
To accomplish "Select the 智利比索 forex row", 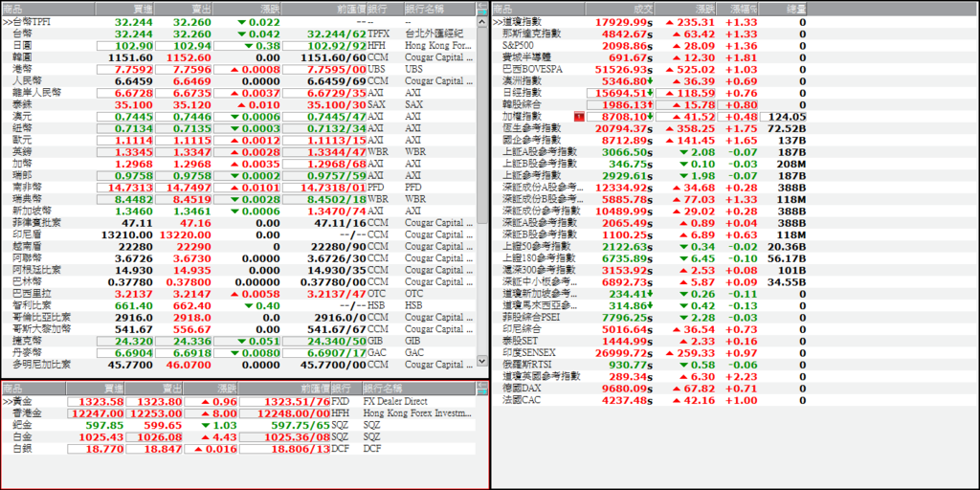I will coord(238,305).
